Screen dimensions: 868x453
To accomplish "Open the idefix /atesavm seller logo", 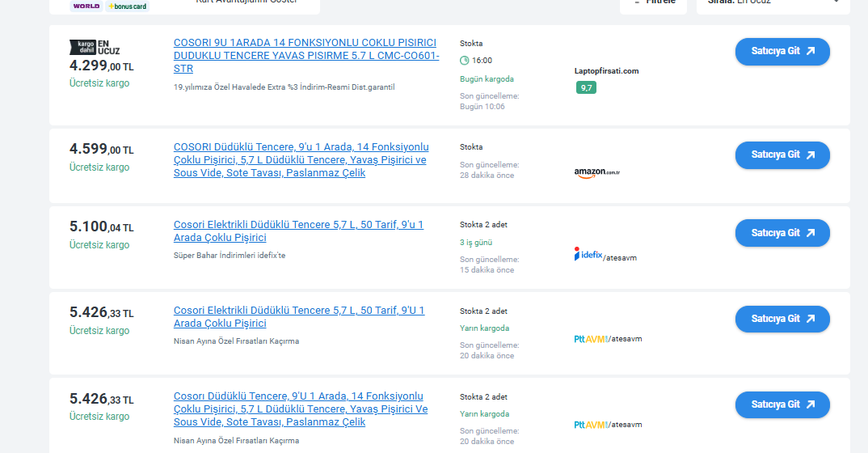I will (x=605, y=255).
